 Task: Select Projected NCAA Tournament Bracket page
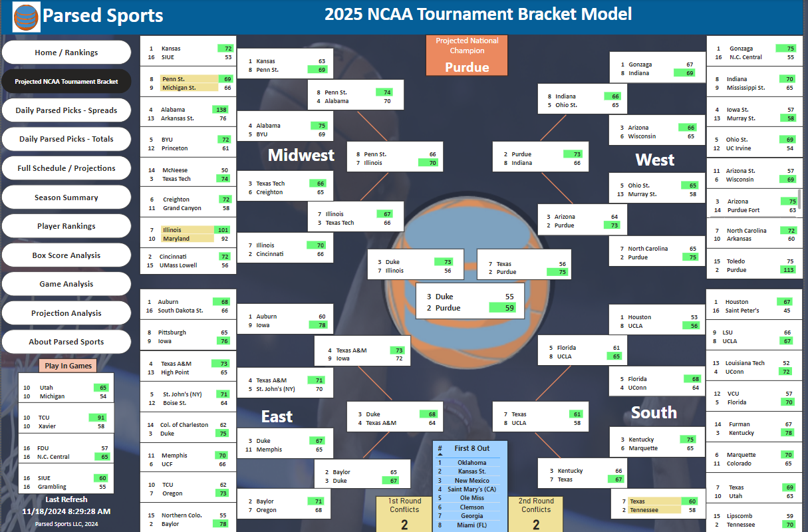[x=67, y=82]
